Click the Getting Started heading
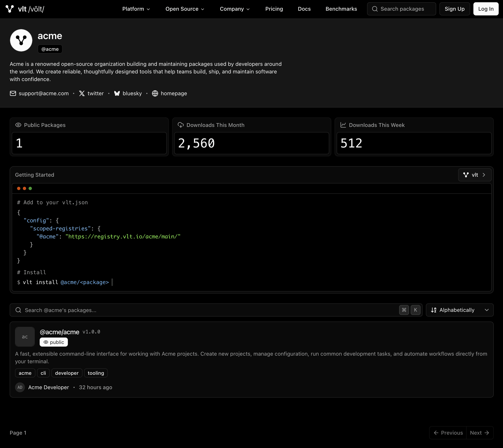The height and width of the screenshot is (448, 503). (x=35, y=175)
